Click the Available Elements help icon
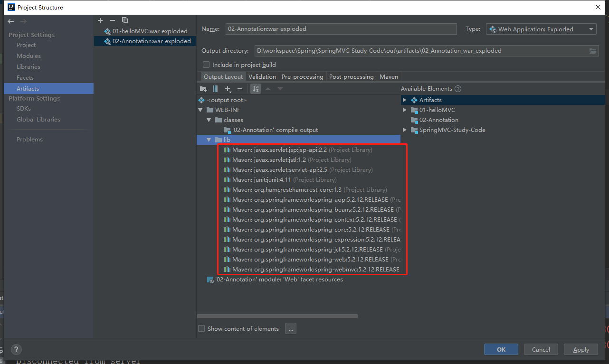This screenshot has height=364, width=609. [458, 89]
